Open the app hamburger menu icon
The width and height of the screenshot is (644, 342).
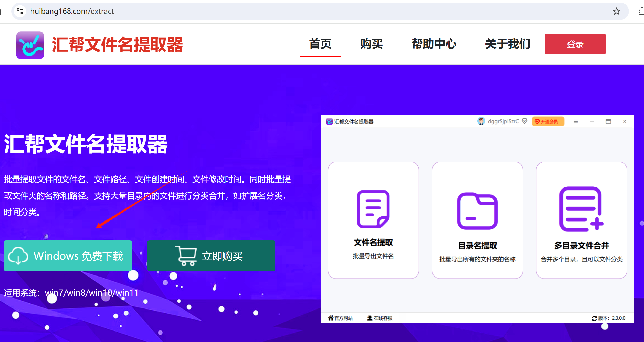(x=576, y=122)
